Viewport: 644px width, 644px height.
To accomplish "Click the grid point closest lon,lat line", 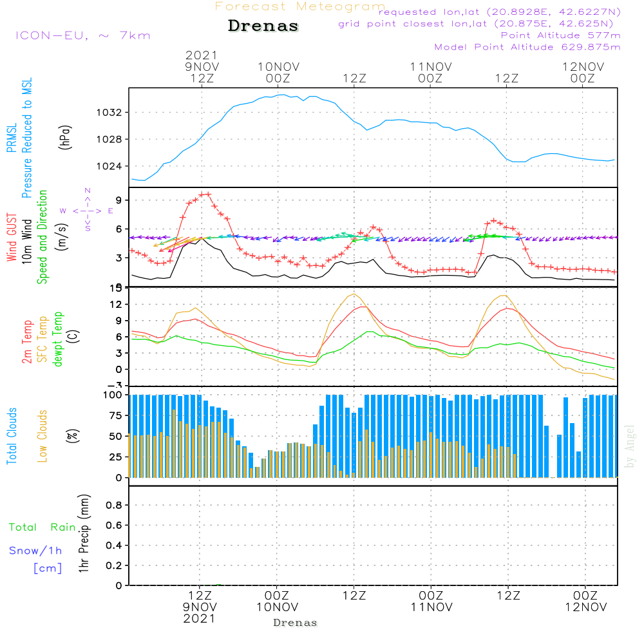I will click(x=476, y=24).
